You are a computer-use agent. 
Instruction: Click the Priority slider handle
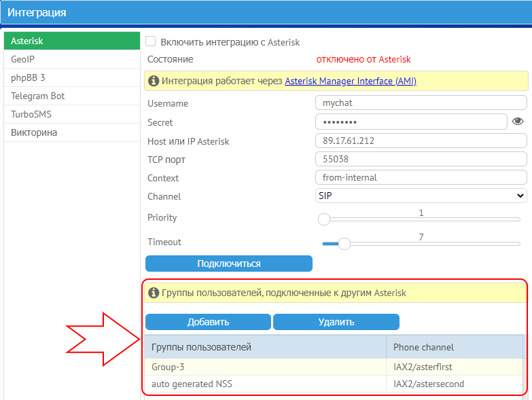(324, 219)
